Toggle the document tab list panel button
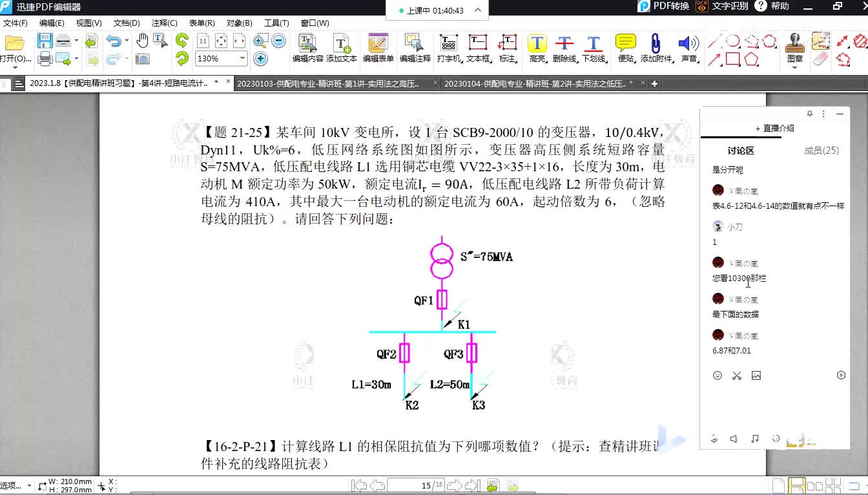868x495 pixels. click(19, 84)
